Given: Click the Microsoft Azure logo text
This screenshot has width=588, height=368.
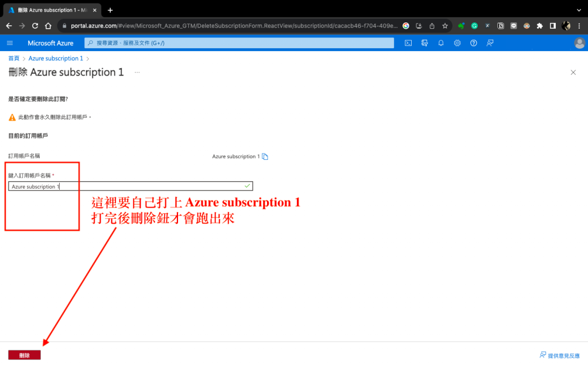Looking at the screenshot, I should (x=51, y=43).
